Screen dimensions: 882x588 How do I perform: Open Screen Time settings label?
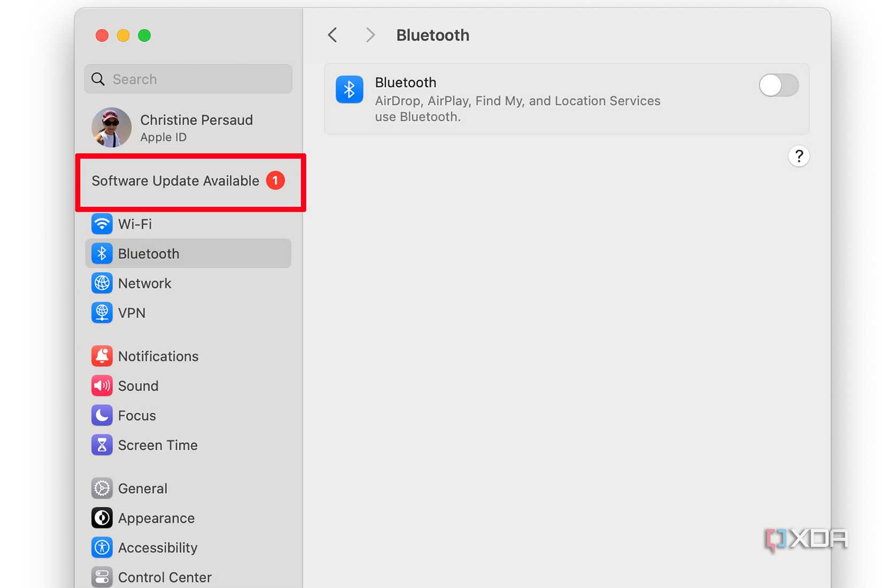coord(158,445)
